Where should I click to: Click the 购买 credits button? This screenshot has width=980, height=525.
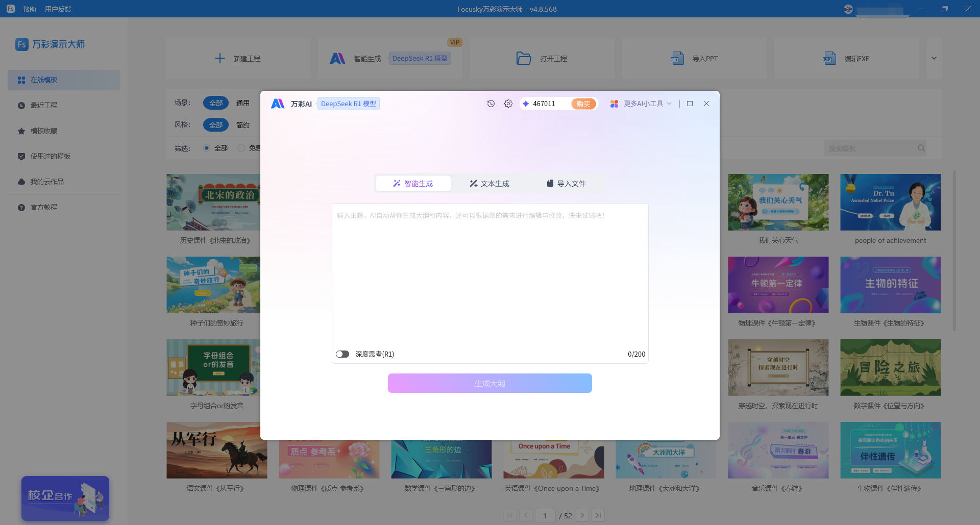[x=583, y=104]
